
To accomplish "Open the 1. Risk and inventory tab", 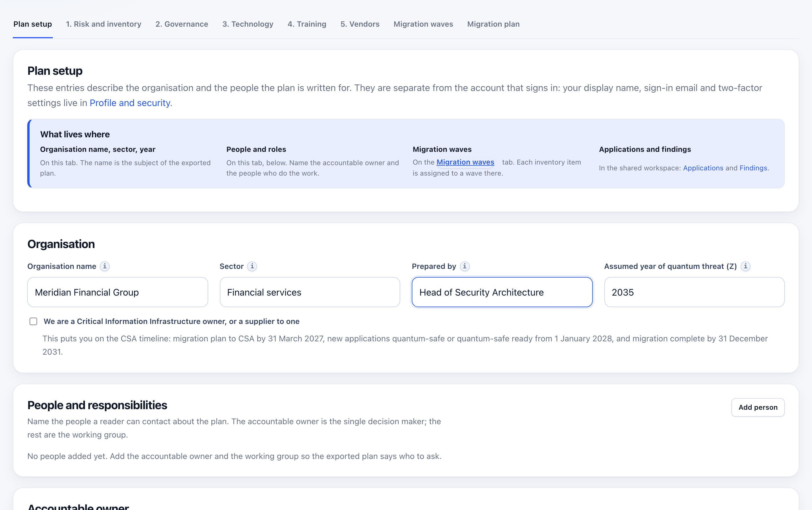I will click(104, 24).
